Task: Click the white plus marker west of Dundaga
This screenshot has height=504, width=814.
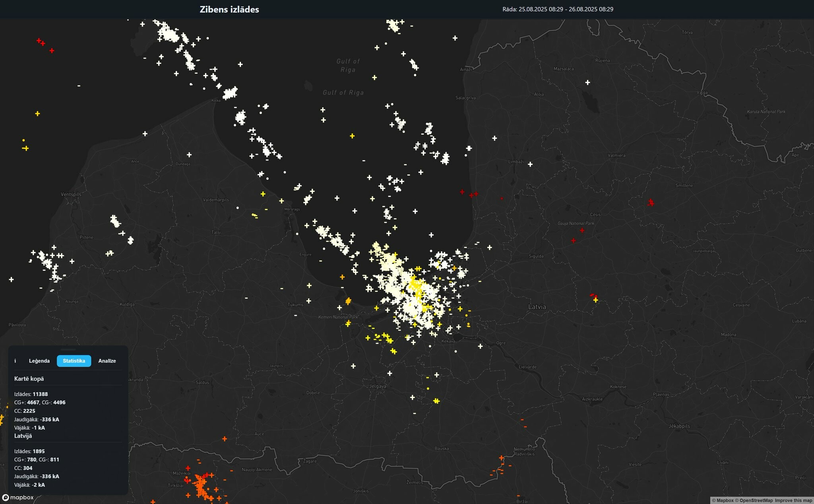Action: pos(145,134)
